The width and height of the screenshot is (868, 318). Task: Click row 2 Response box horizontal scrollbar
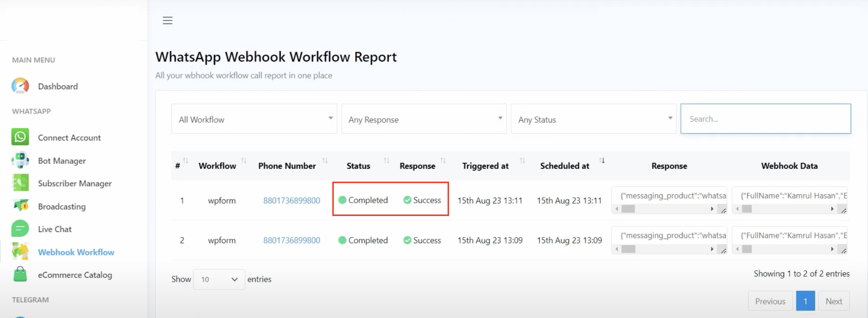664,249
